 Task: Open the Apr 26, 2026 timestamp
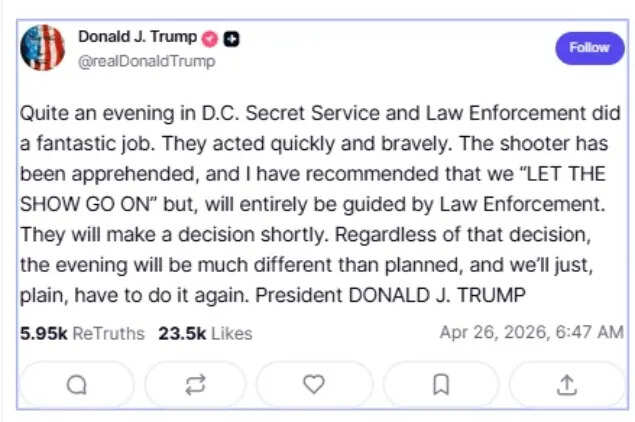531,332
